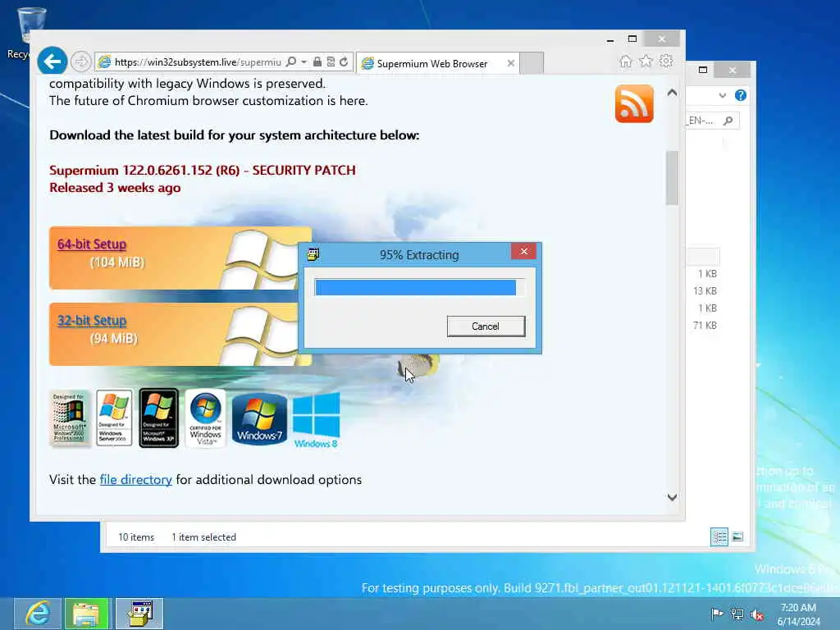Click the page scroll down arrow
Viewport: 840px width, 630px height.
click(673, 497)
